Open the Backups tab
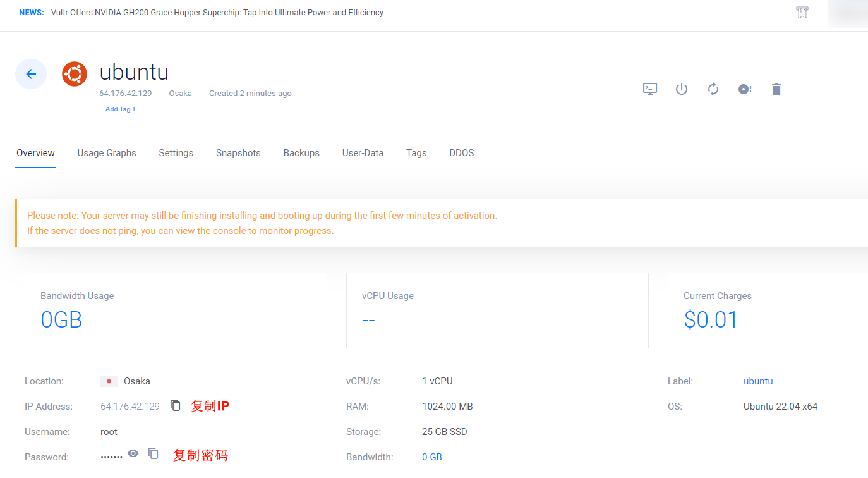The width and height of the screenshot is (868, 478). pyautogui.click(x=301, y=153)
